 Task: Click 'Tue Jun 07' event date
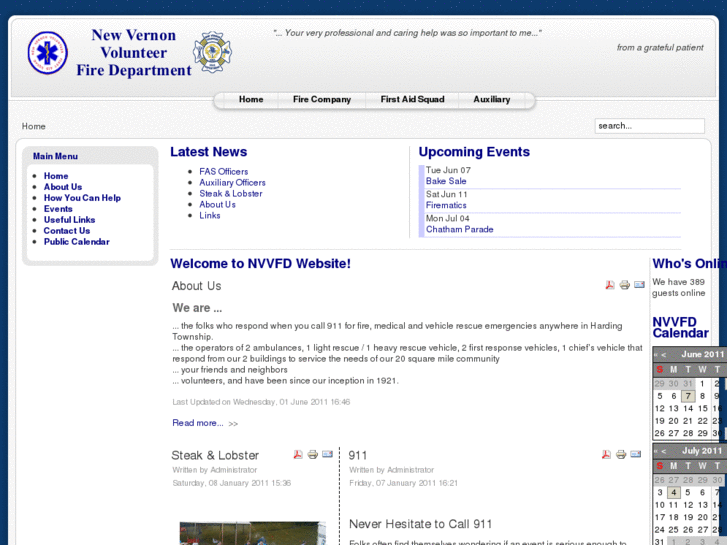tap(448, 170)
